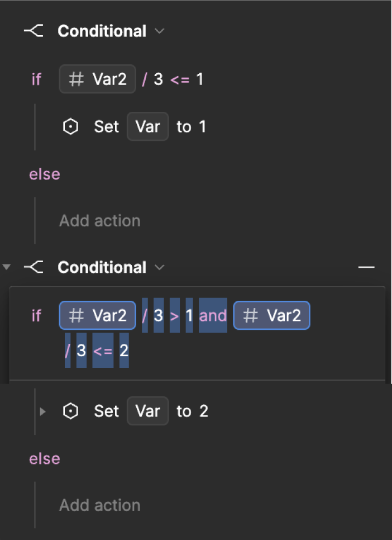Select the Var2 chip after the 'and' operator
The image size is (392, 540).
tap(271, 315)
